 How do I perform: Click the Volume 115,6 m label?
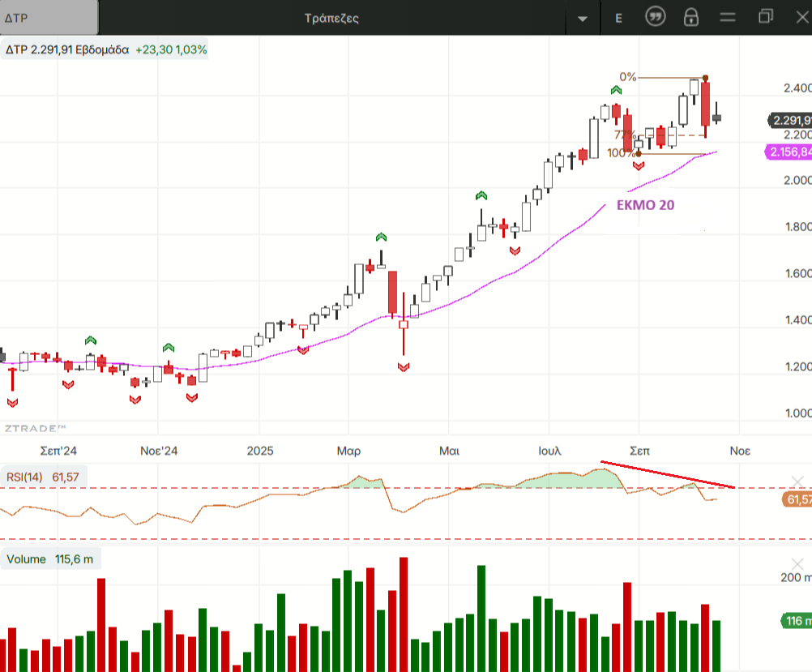49,559
